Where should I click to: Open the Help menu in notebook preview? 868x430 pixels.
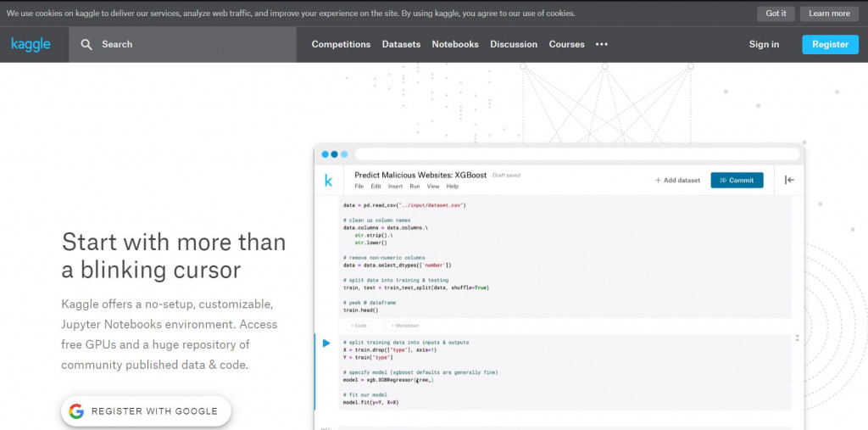coord(453,187)
